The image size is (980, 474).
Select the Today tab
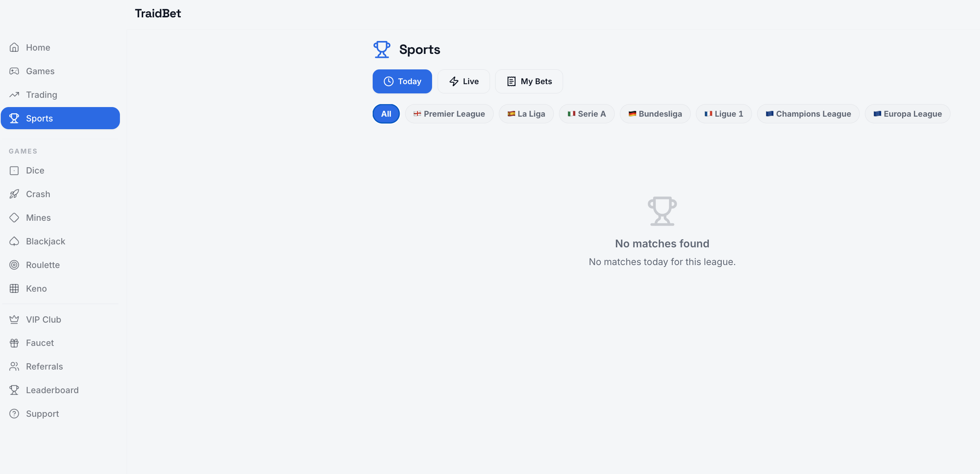click(402, 82)
